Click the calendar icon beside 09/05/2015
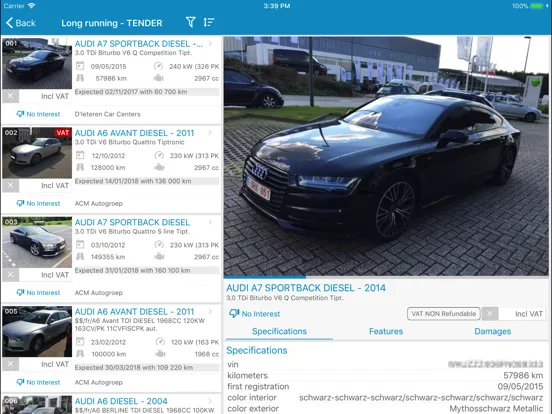The width and height of the screenshot is (552, 414). pos(80,66)
